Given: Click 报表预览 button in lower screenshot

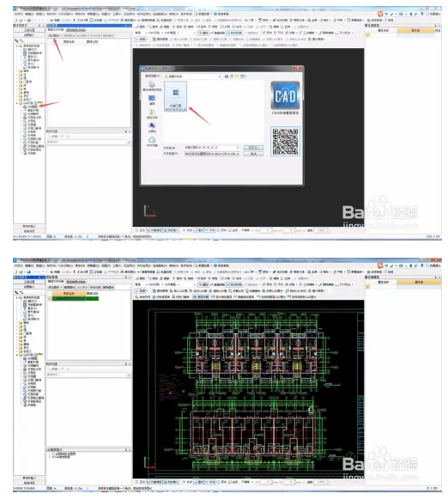Looking at the screenshot, I should coord(29,483).
